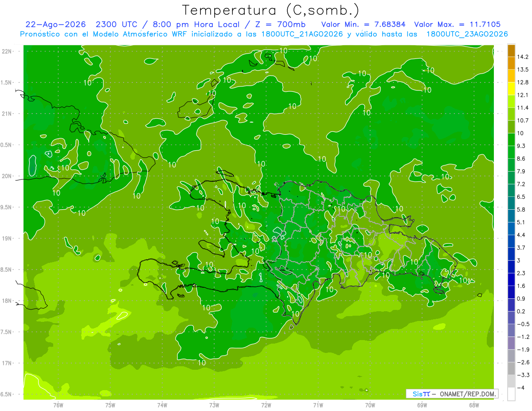Click the "68W" longitude label
Screen dimensions: 532x411
pos(474,405)
